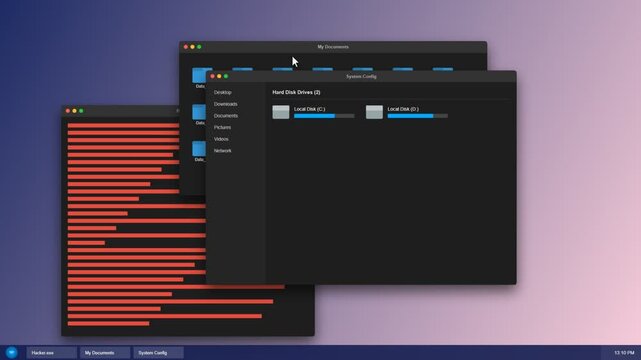Close the red-lined Hacker.exe window
Image resolution: width=641 pixels, height=360 pixels.
point(68,111)
